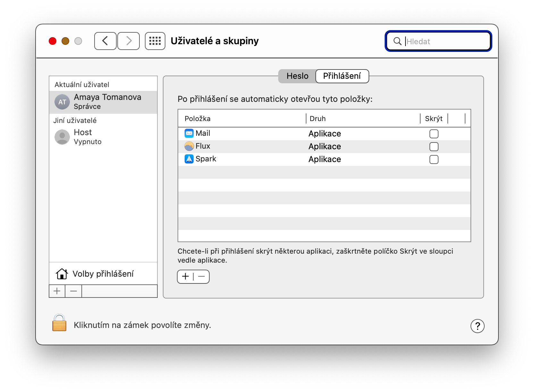Add a new user with plus button

pyautogui.click(x=57, y=291)
